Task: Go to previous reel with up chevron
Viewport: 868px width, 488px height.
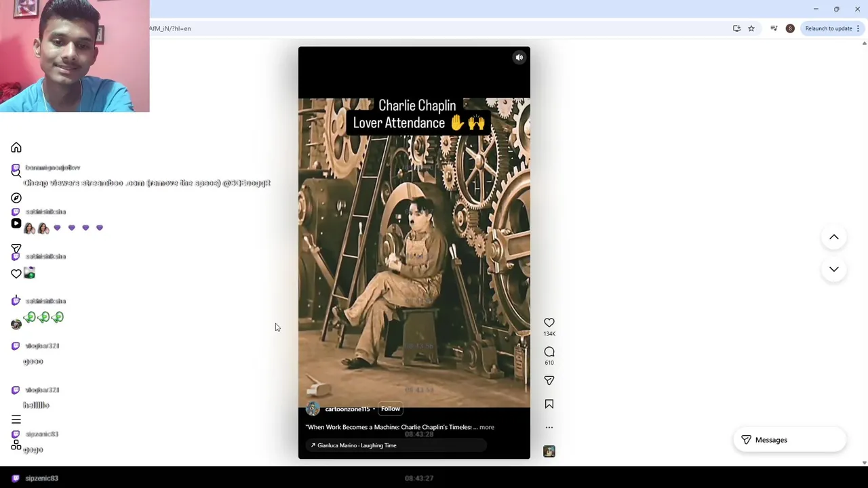Action: point(834,237)
